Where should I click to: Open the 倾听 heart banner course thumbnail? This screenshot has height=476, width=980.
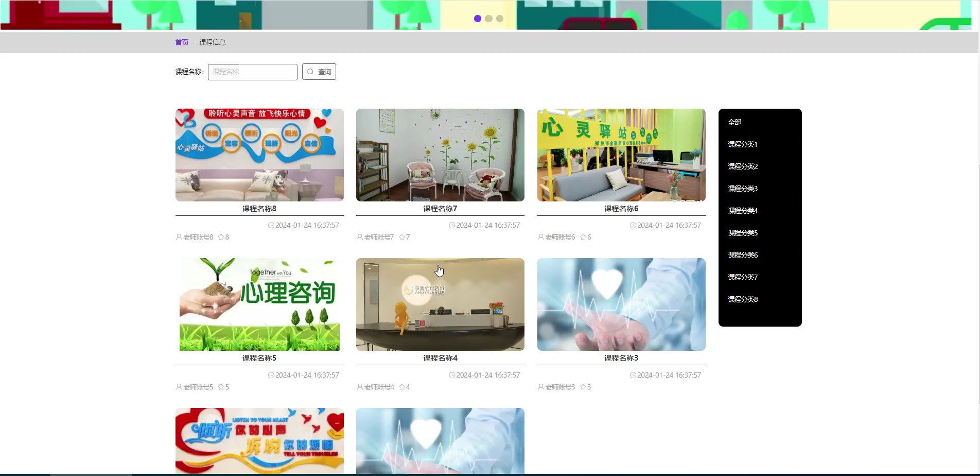(x=259, y=441)
